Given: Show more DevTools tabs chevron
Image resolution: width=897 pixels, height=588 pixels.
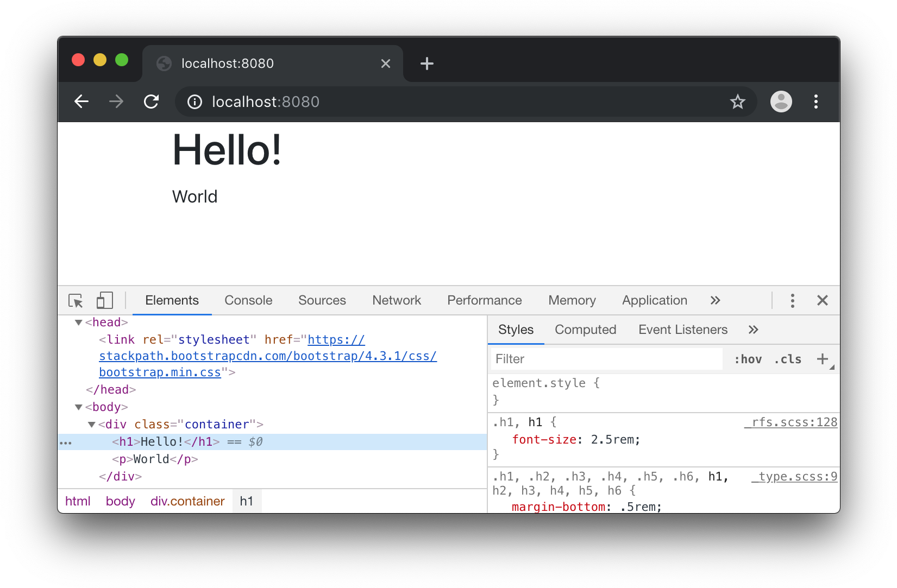Looking at the screenshot, I should 715,300.
